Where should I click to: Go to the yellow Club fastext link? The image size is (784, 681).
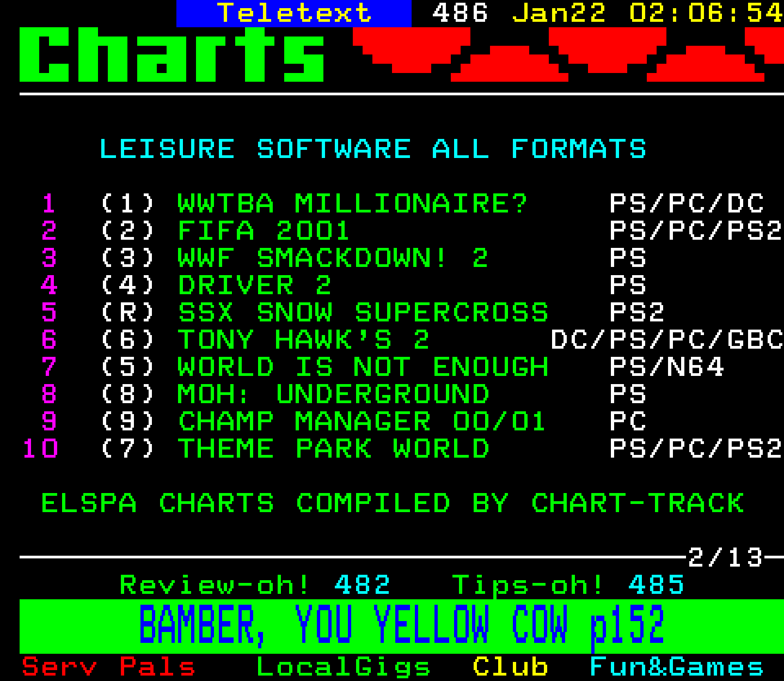[510, 666]
